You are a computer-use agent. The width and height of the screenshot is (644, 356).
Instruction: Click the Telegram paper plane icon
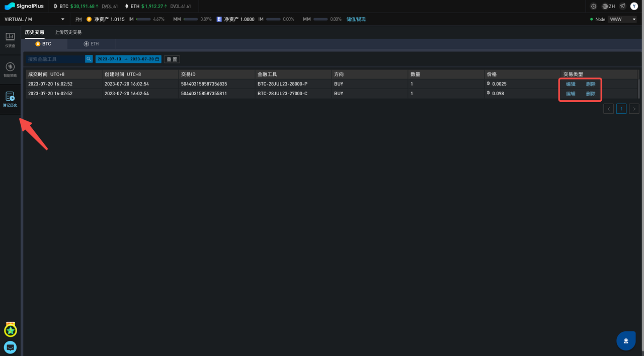(622, 7)
